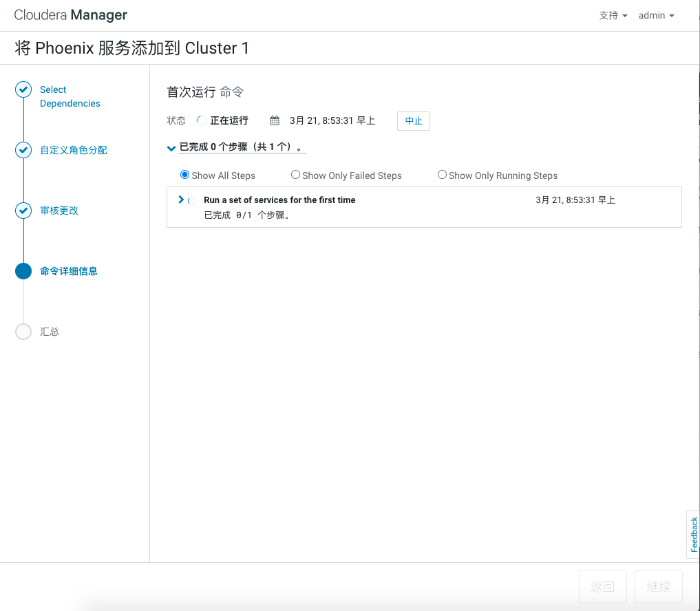Select Show All Steps radio button

[x=184, y=175]
